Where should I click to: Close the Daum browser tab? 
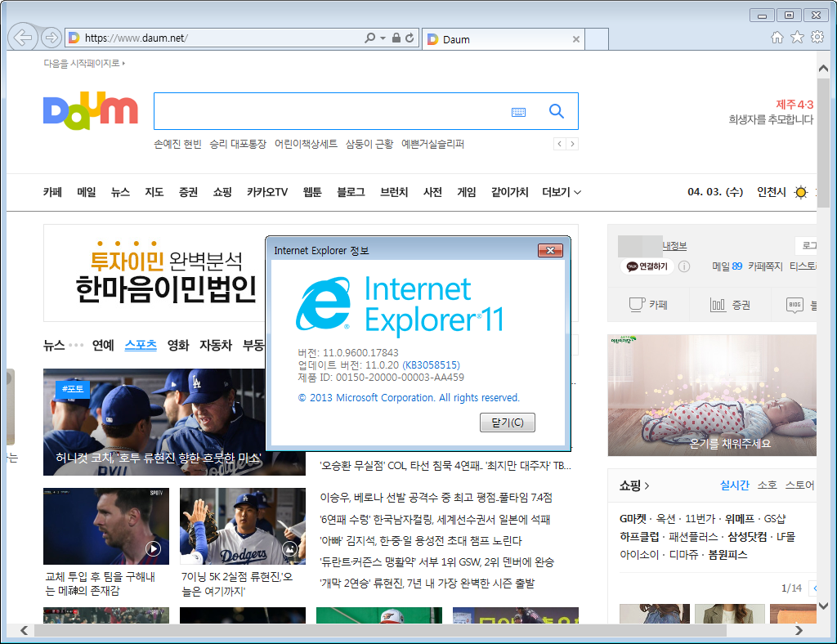pyautogui.click(x=576, y=39)
